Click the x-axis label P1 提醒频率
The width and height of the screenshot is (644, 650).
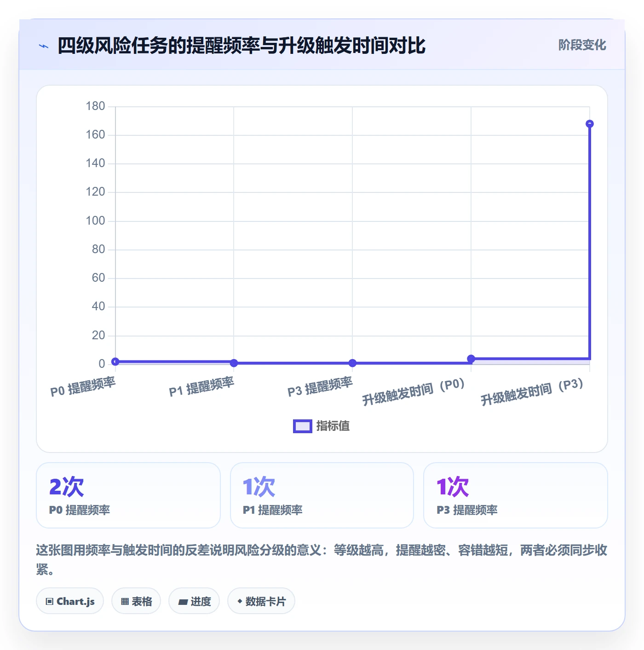(201, 387)
